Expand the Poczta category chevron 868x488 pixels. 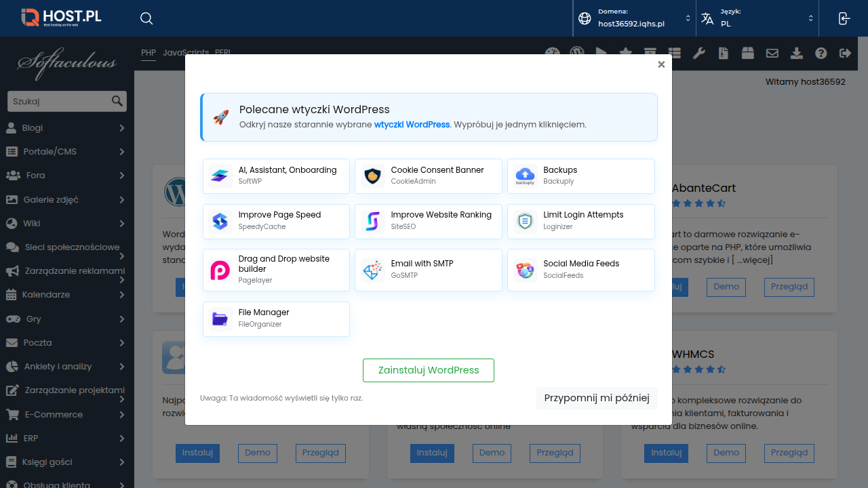pos(122,343)
